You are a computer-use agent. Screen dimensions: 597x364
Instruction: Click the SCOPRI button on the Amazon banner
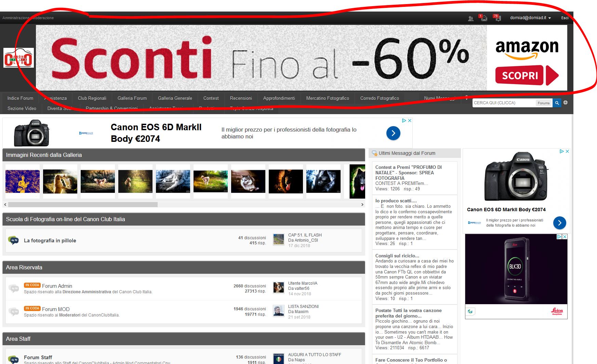pyautogui.click(x=527, y=75)
